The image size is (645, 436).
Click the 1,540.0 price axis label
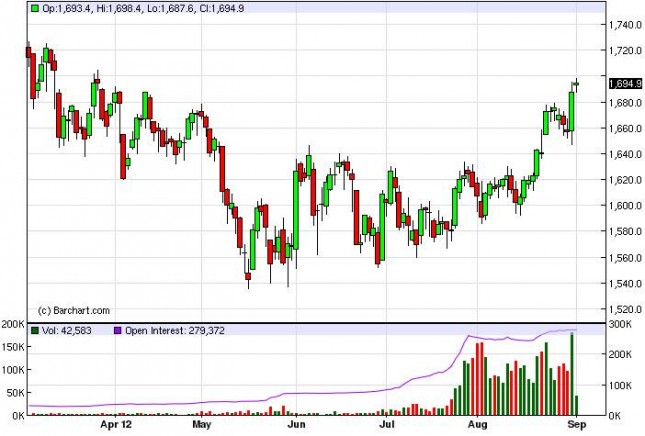click(625, 283)
